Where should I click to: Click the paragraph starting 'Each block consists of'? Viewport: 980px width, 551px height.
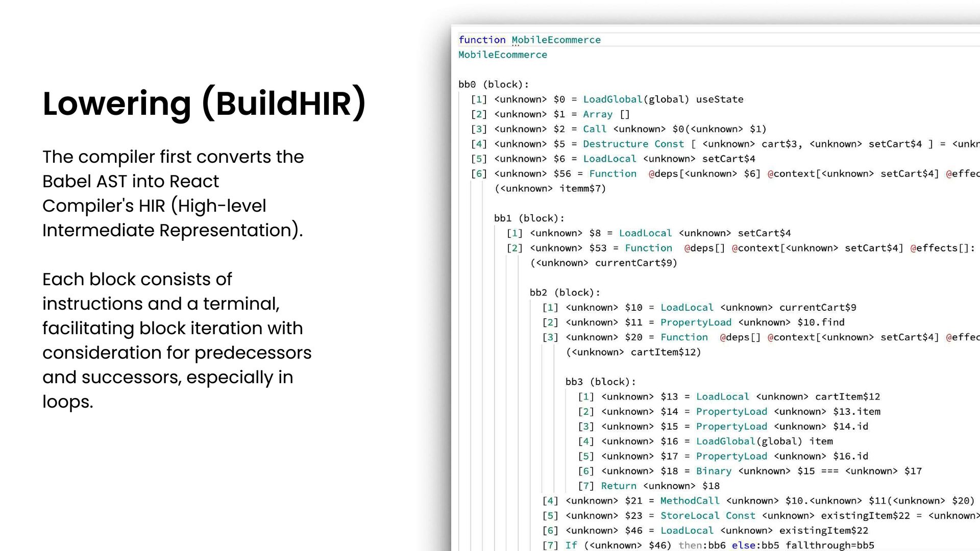click(177, 340)
